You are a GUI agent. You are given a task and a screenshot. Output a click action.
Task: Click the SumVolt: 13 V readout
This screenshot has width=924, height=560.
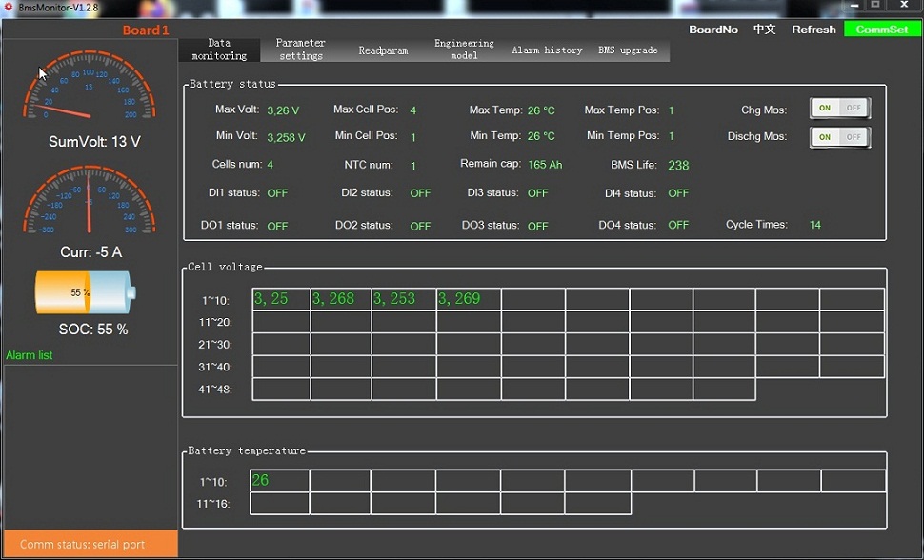click(x=94, y=142)
